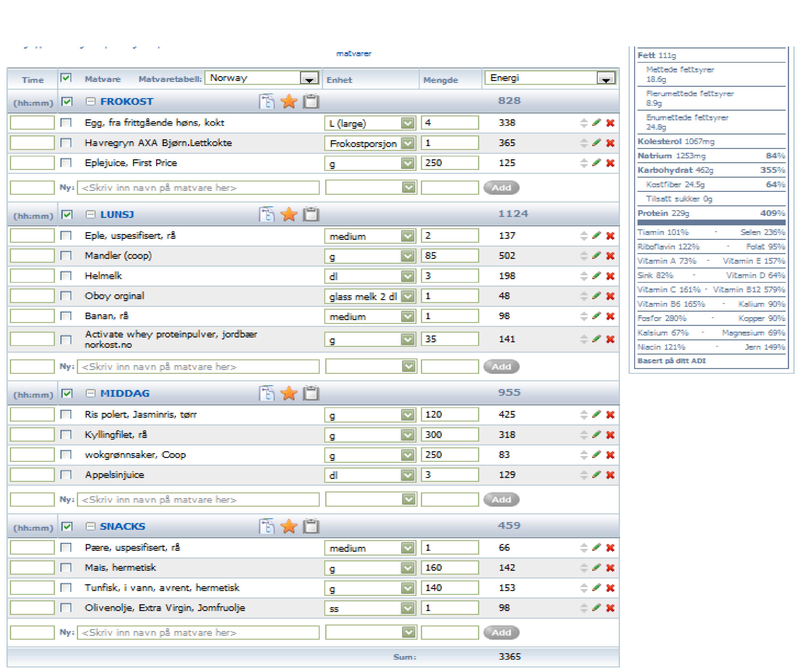Collapse the LUNSJ meal section

[x=90, y=215]
